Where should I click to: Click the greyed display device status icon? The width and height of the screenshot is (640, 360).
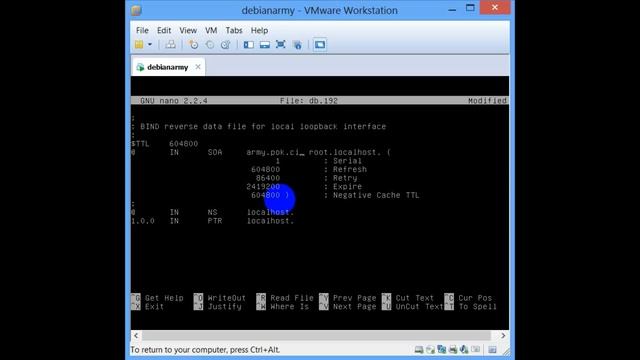tap(476, 349)
